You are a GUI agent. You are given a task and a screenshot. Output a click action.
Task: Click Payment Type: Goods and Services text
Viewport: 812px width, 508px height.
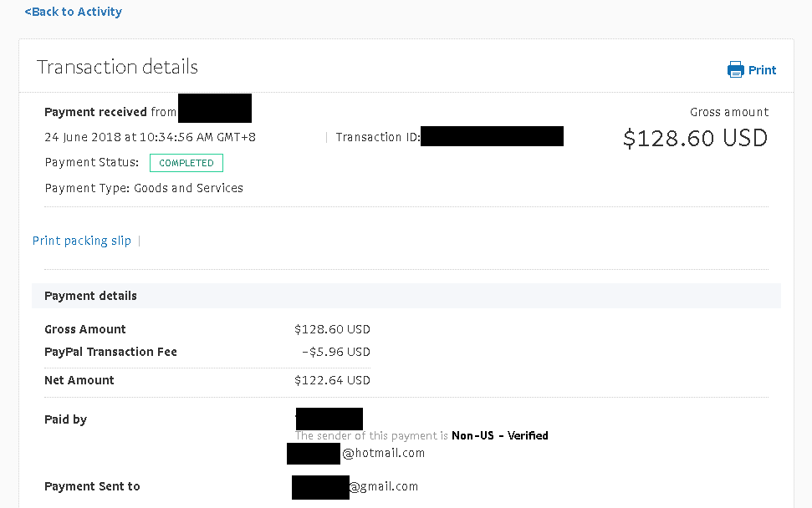coord(144,188)
